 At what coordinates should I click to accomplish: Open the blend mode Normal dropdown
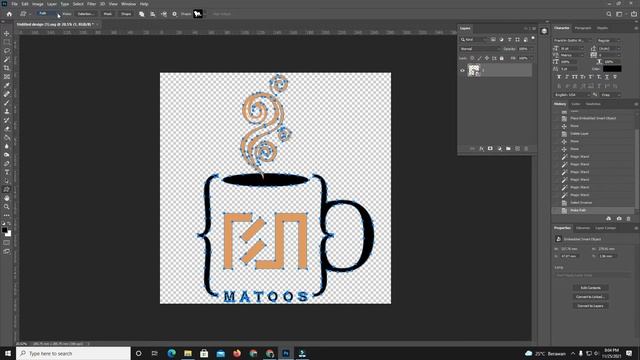pyautogui.click(x=480, y=49)
